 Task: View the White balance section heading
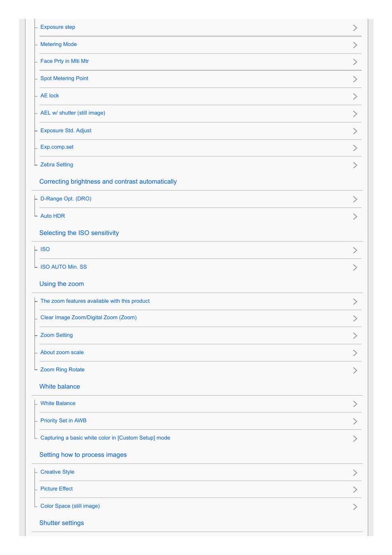click(x=60, y=387)
